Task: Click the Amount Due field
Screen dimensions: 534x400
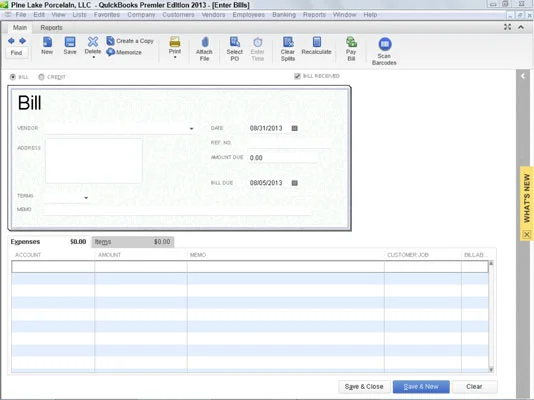Action: coord(283,158)
